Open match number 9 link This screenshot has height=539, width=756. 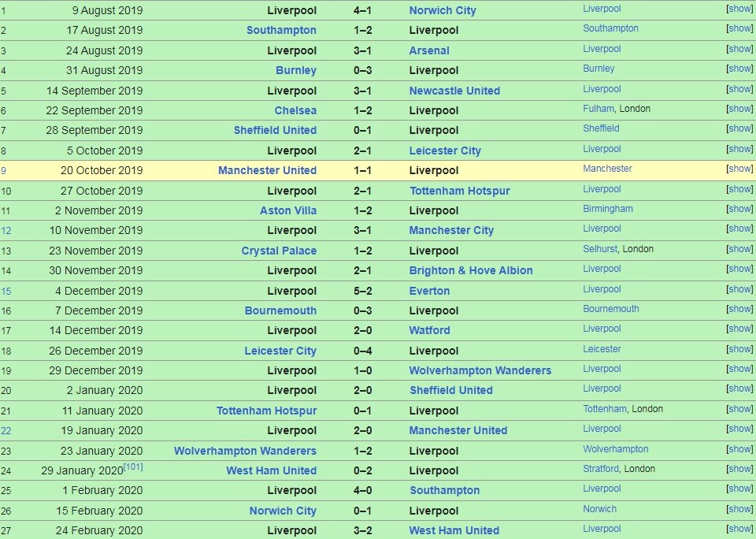(4, 170)
